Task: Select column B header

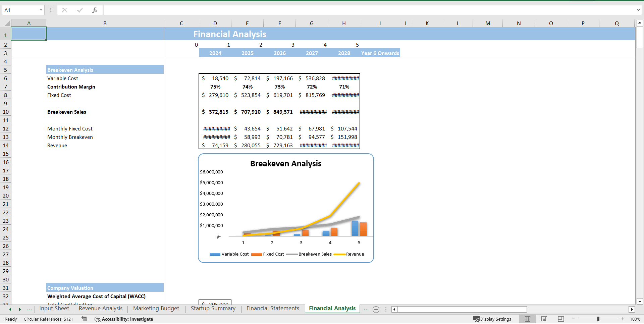Action: [105, 23]
